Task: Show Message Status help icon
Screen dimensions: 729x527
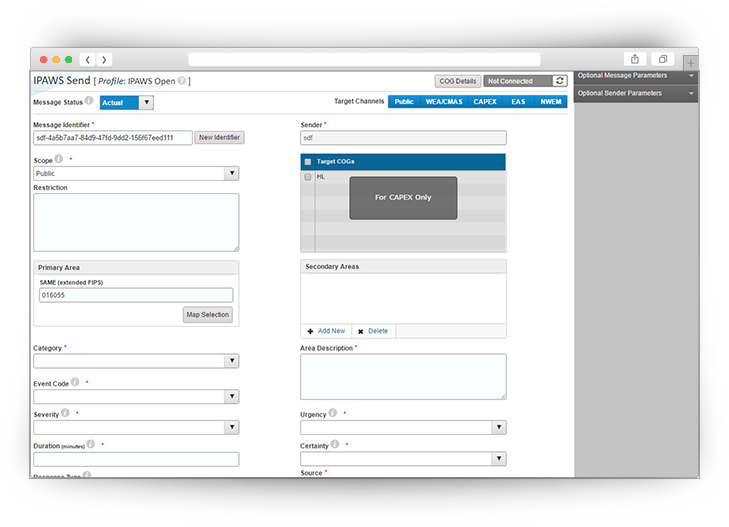Action: coord(89,101)
